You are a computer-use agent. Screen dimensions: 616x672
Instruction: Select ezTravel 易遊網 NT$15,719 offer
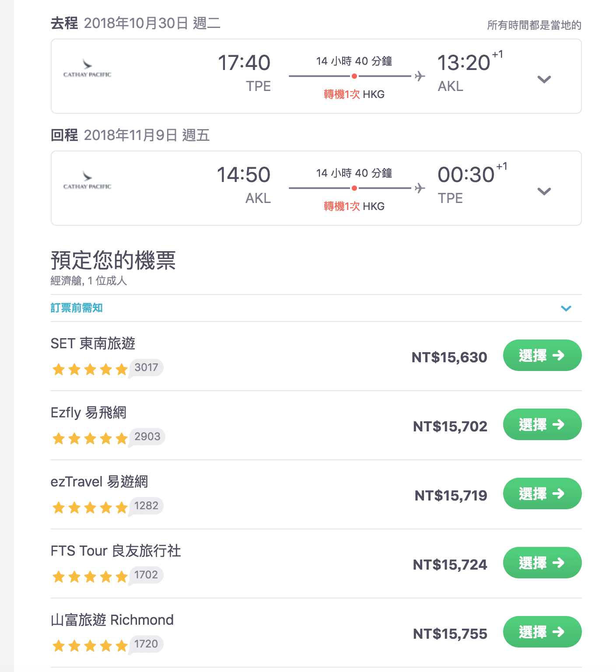542,493
